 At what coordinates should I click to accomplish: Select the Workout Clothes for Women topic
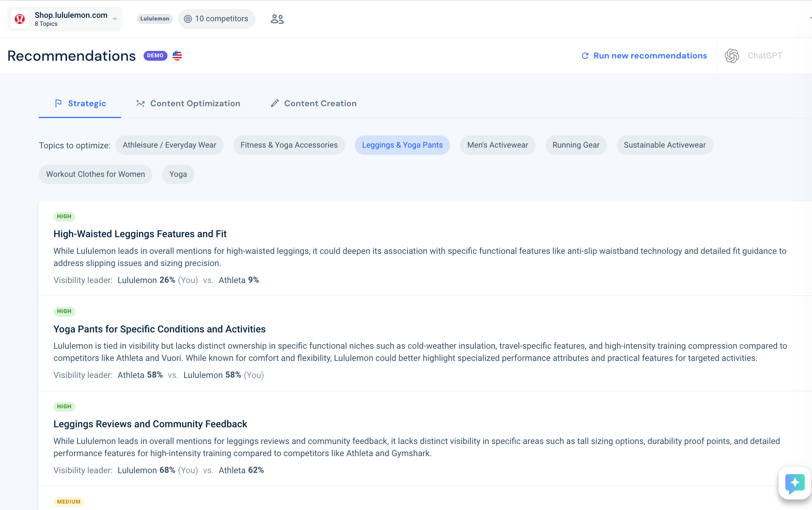[95, 174]
